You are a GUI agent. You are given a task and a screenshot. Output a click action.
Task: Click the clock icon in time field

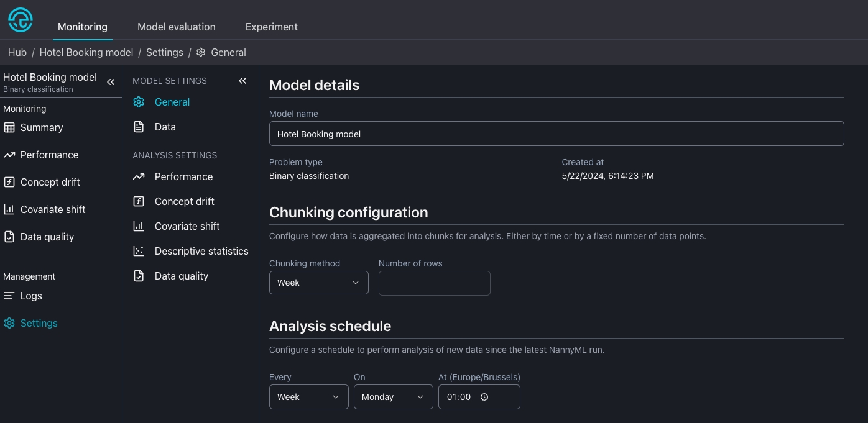pyautogui.click(x=484, y=397)
